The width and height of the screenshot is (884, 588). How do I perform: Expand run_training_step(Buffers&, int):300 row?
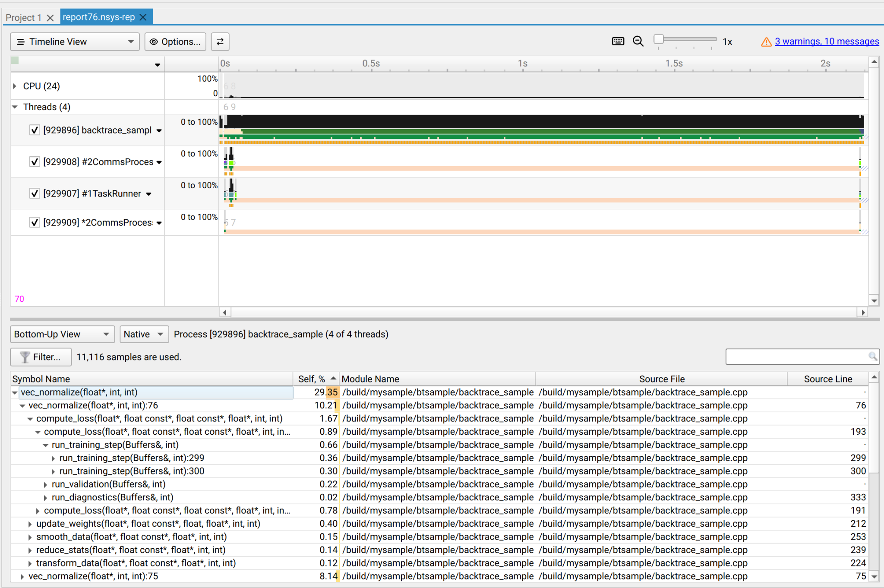(x=53, y=471)
